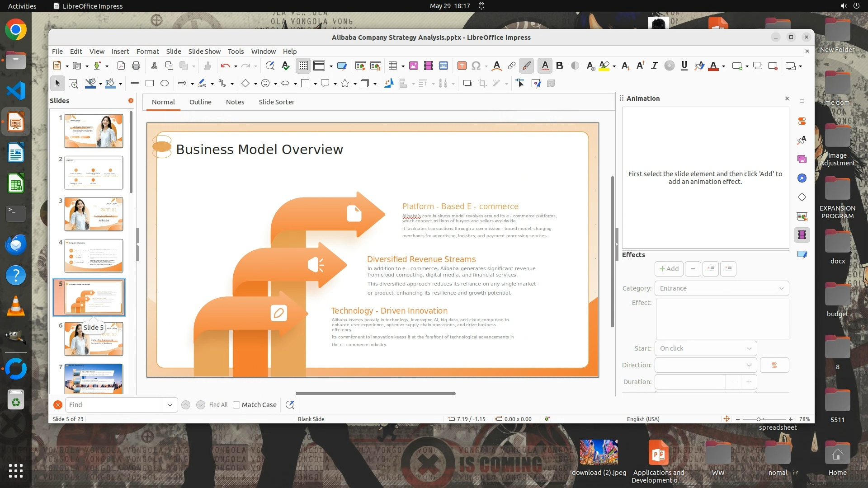Click the Add effect button
The width and height of the screenshot is (868, 488).
(x=669, y=269)
